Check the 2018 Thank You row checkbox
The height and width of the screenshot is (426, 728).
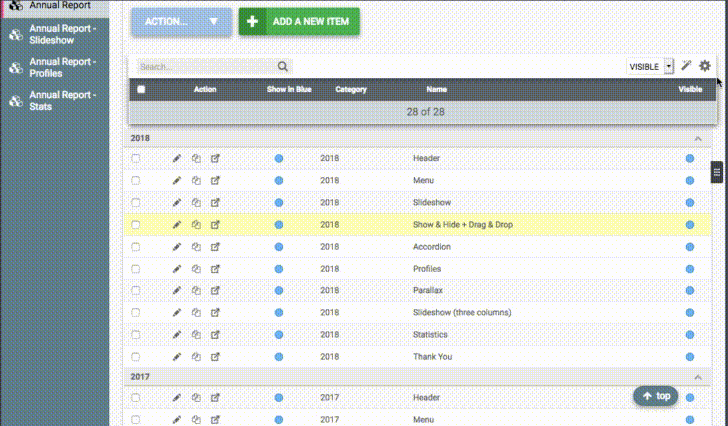[136, 357]
